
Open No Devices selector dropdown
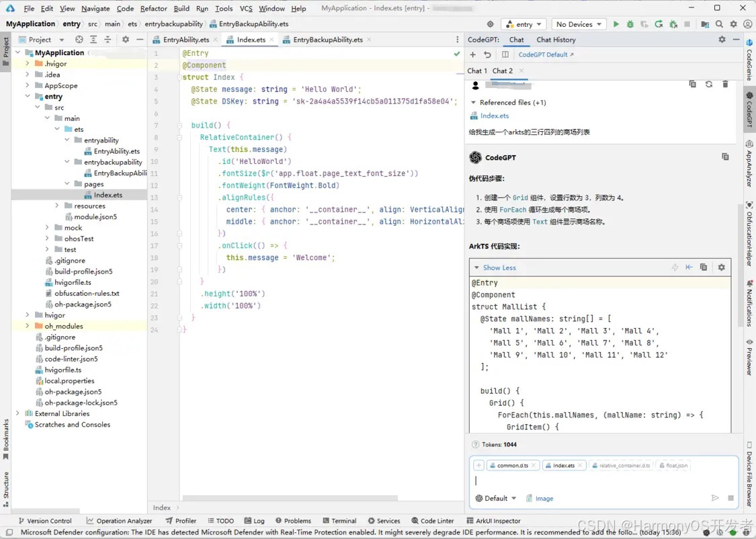click(579, 24)
